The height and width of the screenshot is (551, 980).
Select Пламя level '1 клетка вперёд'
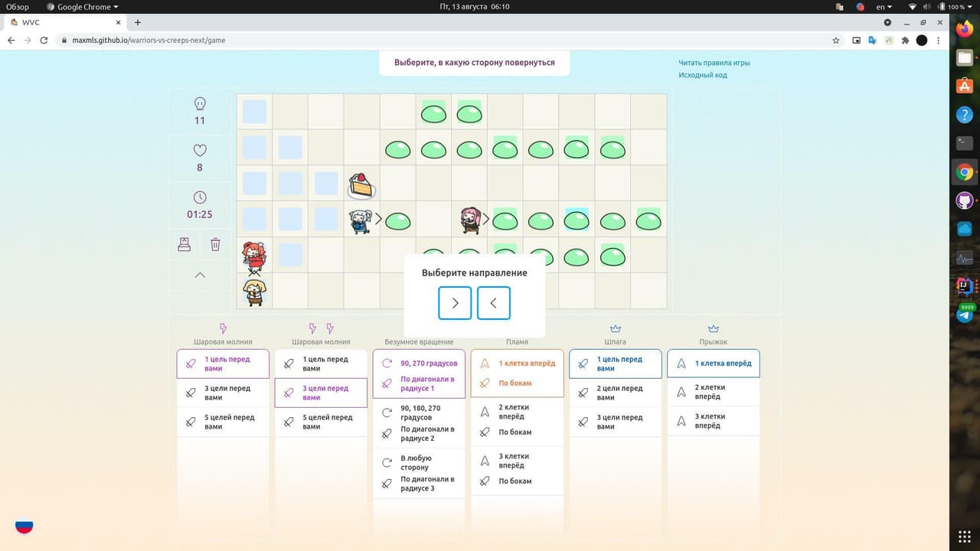517,373
